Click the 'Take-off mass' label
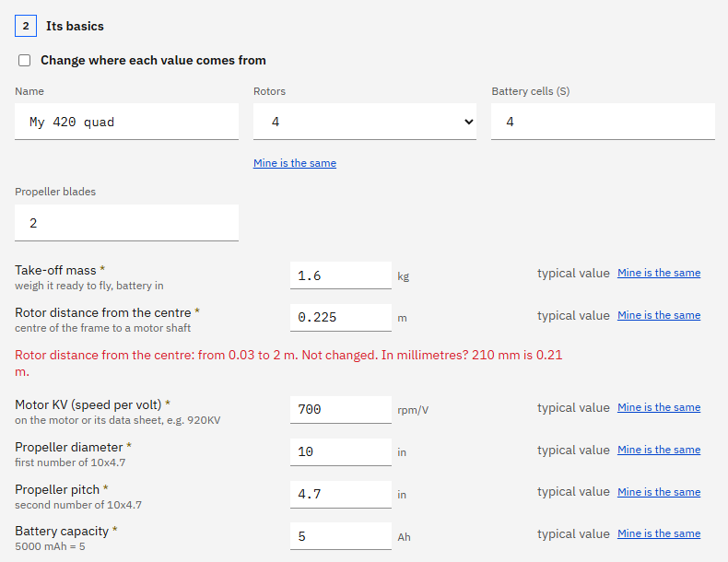The width and height of the screenshot is (728, 562). [x=55, y=270]
